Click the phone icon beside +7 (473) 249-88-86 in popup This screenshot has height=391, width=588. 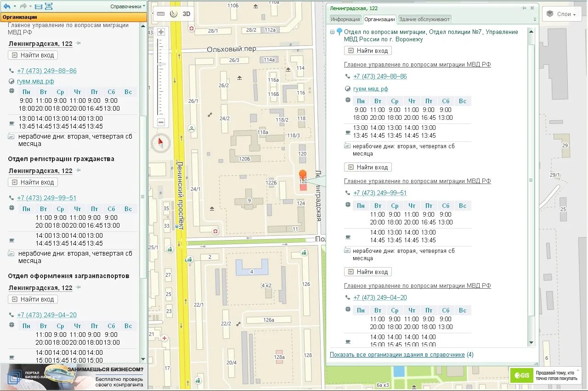348,77
